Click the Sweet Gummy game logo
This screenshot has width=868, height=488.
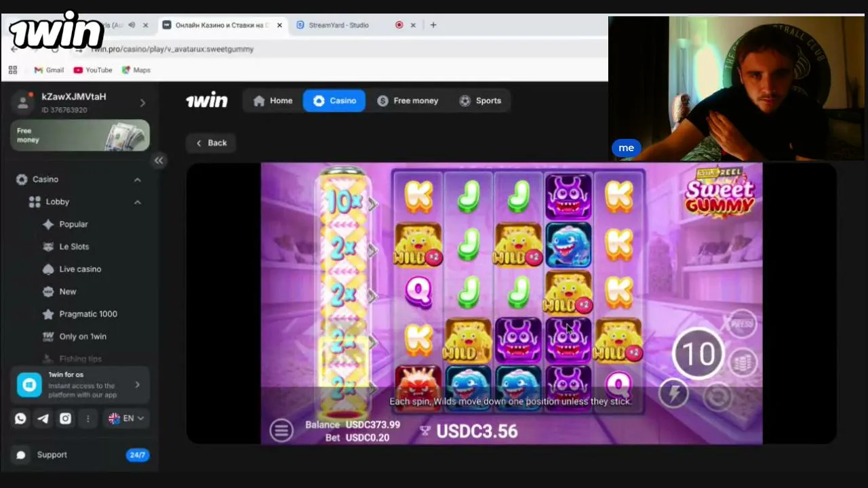pos(719,192)
